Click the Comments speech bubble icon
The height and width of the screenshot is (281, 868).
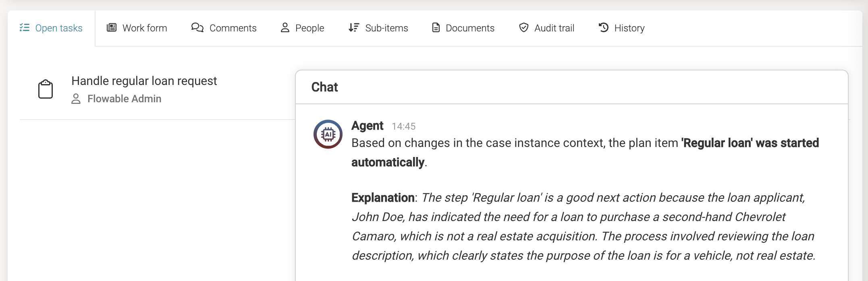tap(197, 27)
